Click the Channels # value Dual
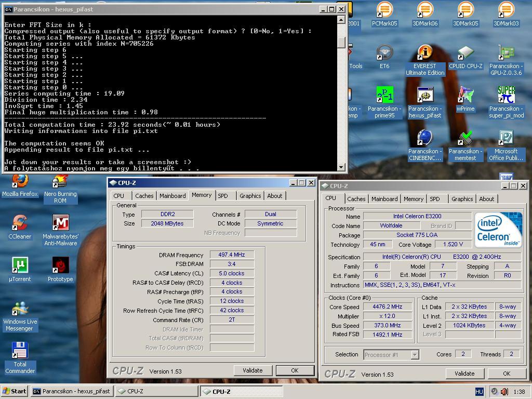 click(x=270, y=214)
